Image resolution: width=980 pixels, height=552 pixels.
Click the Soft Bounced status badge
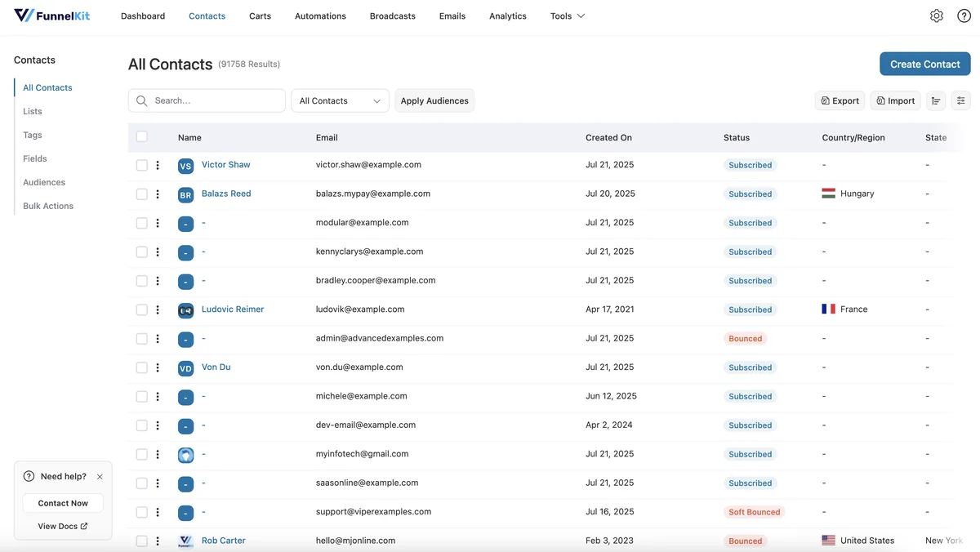(x=755, y=512)
